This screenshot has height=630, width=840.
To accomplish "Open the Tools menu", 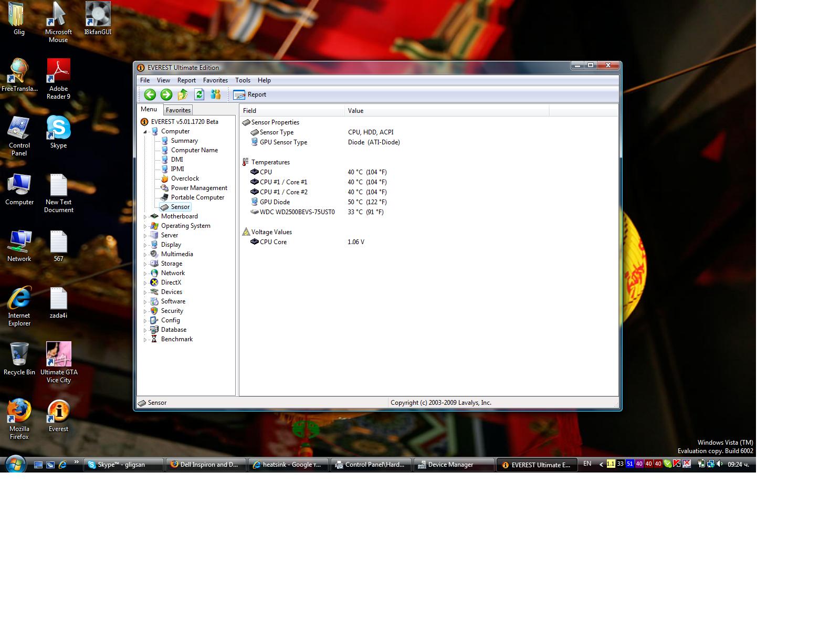I will click(x=243, y=80).
